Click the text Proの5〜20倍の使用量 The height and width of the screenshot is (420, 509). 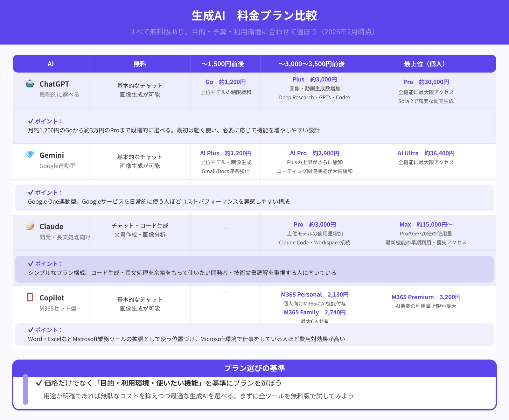click(x=426, y=234)
